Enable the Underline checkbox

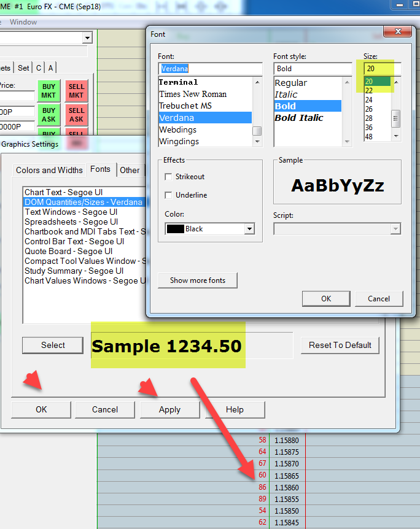[x=168, y=195]
